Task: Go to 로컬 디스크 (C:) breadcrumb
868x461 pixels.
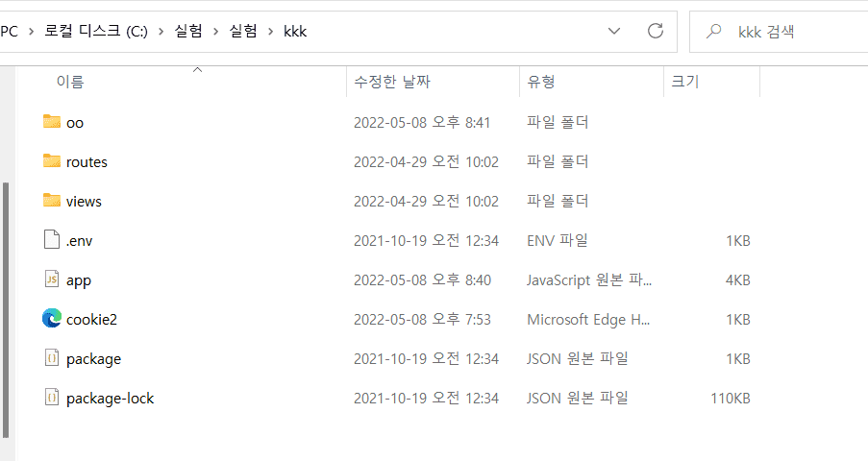Action: coord(96,31)
